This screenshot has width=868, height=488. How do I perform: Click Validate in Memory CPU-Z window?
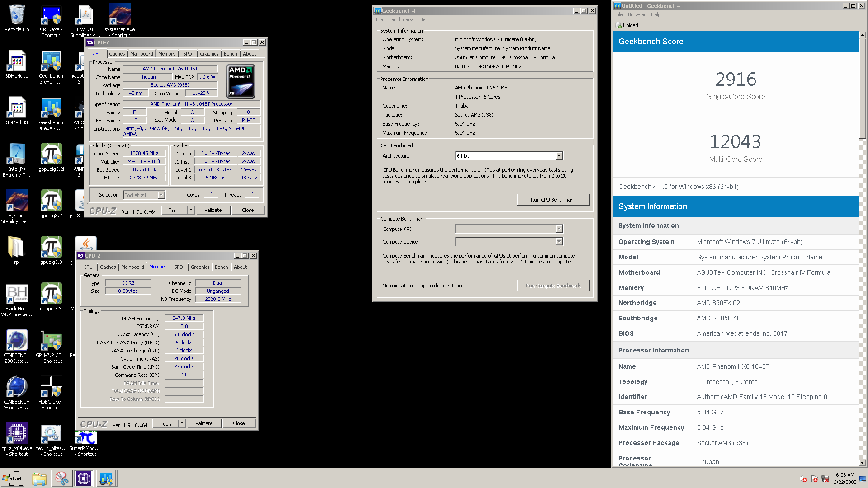[204, 423]
